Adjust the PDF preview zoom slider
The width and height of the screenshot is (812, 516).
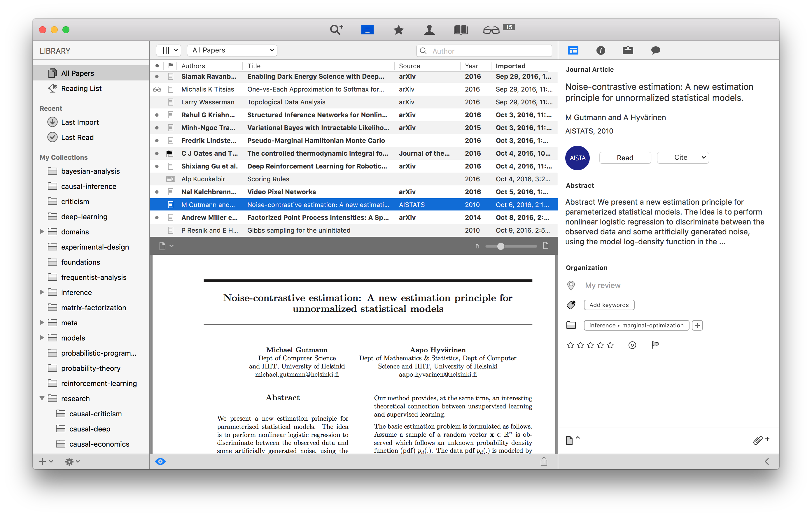tap(501, 246)
